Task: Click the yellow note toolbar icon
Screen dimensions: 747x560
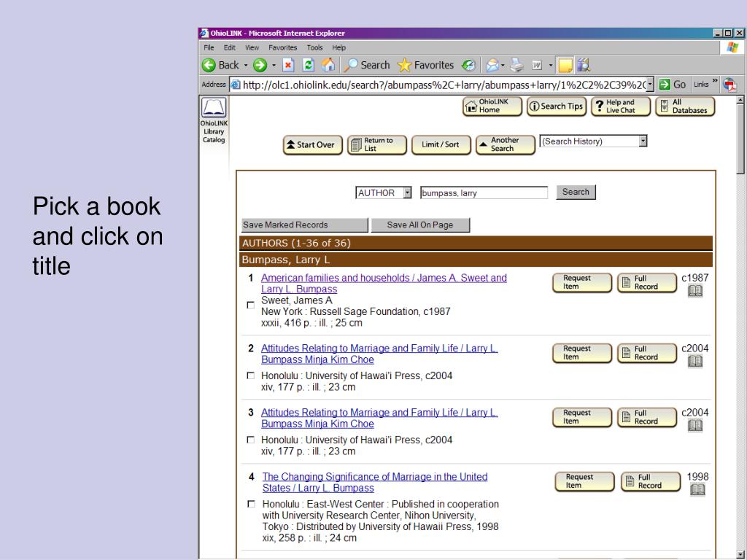Action: coord(565,65)
